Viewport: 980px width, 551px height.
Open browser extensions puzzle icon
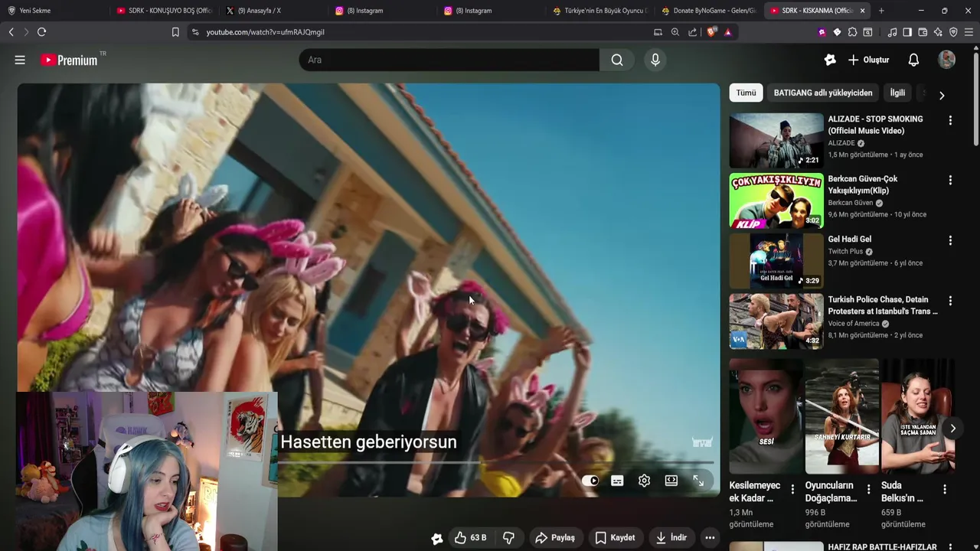852,32
